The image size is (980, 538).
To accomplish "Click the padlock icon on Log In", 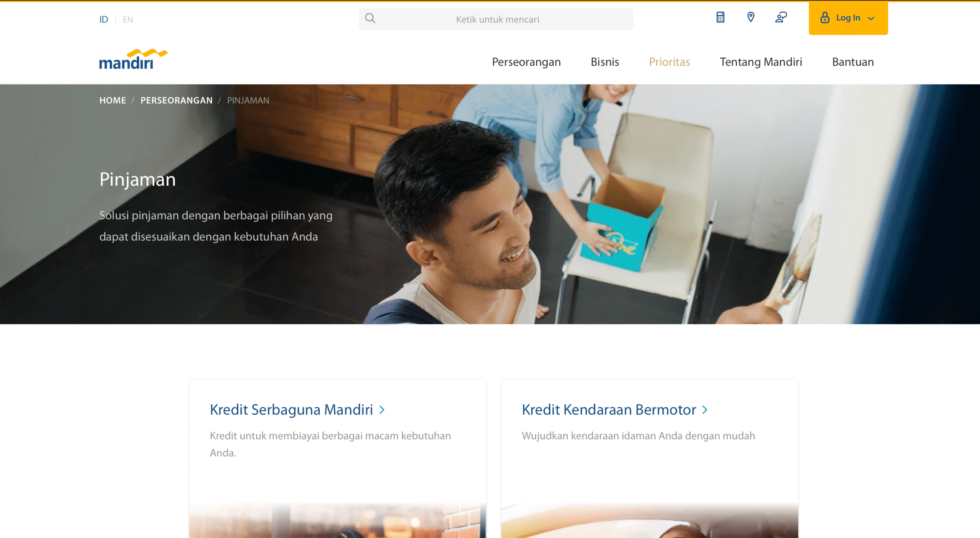I will point(825,18).
